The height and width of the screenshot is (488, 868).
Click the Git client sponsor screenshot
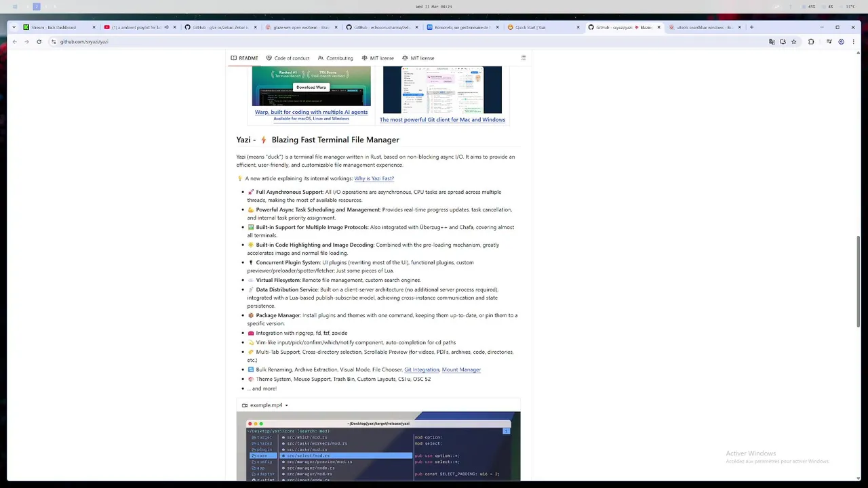(442, 89)
